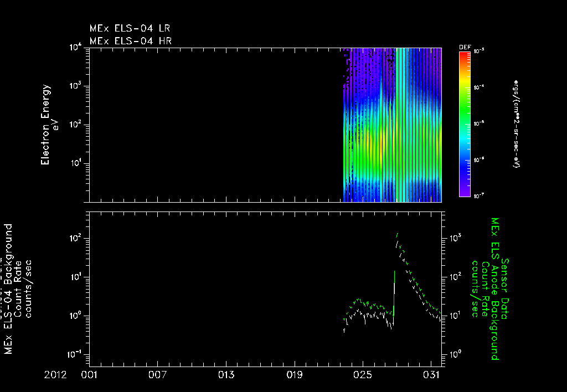Click the '2012' year label

pos(55,375)
